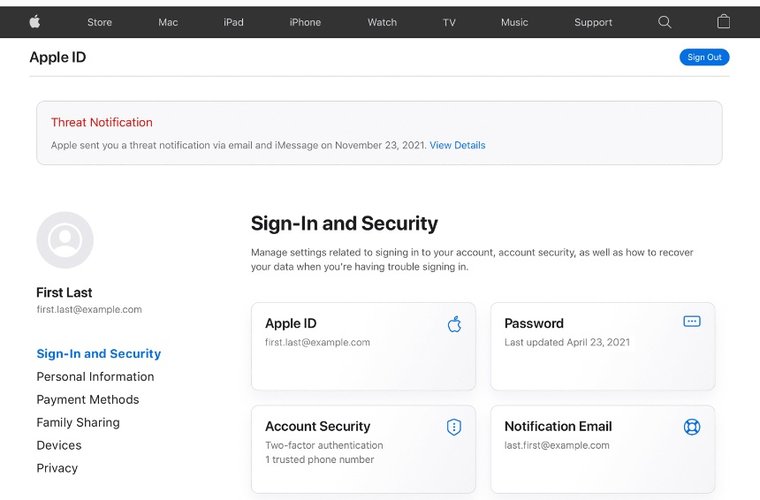Click '1 trusted phone number' text

coord(319,459)
